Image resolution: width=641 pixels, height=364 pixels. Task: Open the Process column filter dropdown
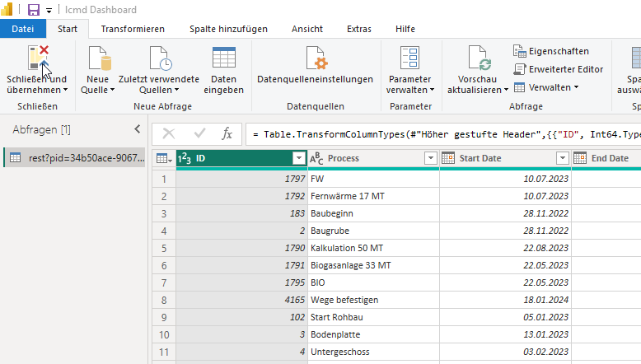(x=430, y=158)
